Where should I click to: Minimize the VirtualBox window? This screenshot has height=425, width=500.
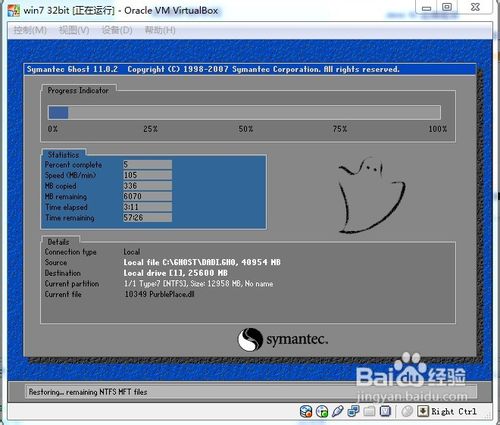[x=426, y=8]
